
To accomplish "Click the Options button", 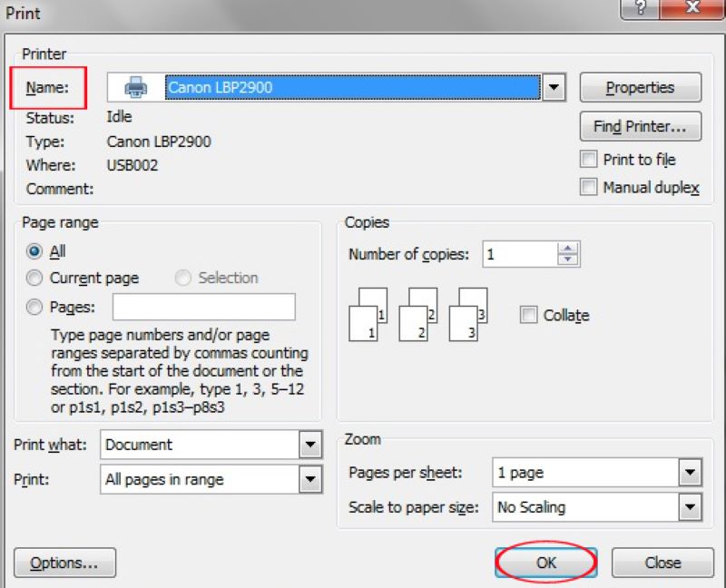I will pyautogui.click(x=64, y=563).
